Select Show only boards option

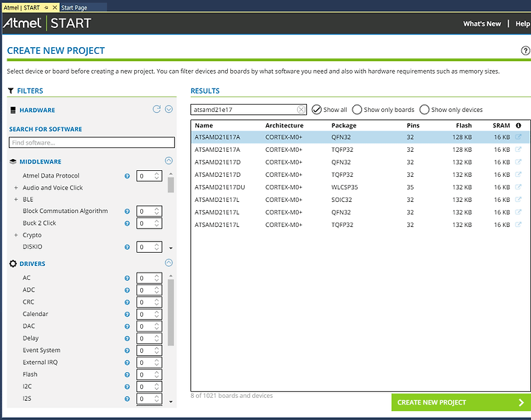click(357, 110)
